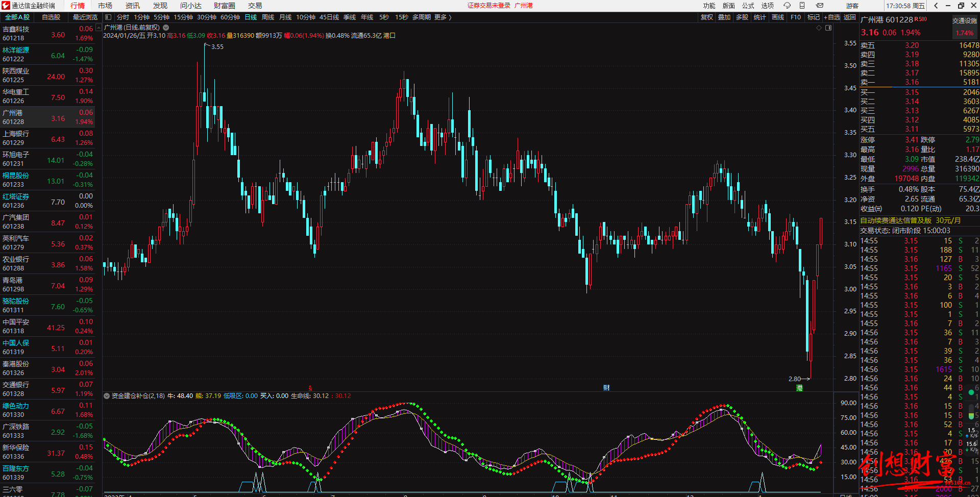Switch to 30分钟 chart period
Viewport: 980px width, 497px height.
206,17
